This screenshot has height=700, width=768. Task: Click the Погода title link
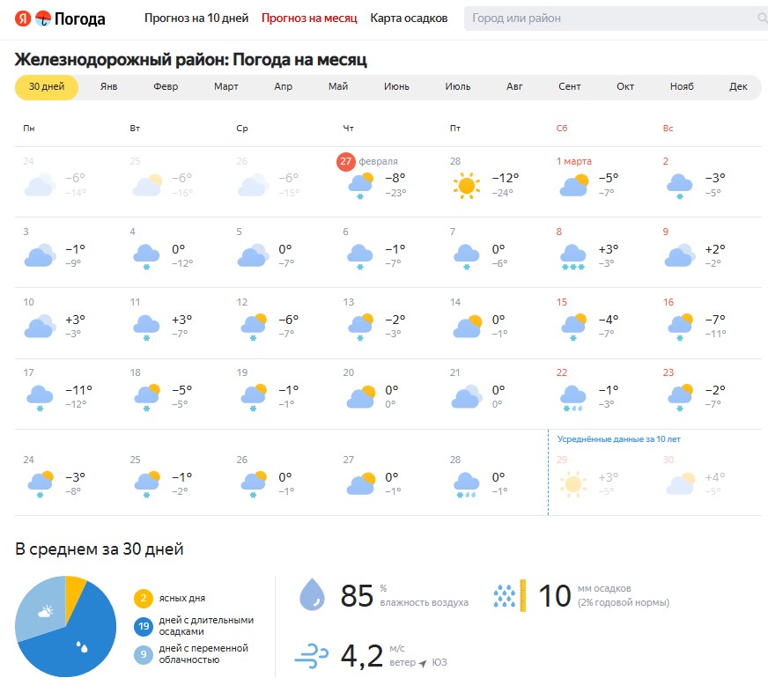(79, 19)
